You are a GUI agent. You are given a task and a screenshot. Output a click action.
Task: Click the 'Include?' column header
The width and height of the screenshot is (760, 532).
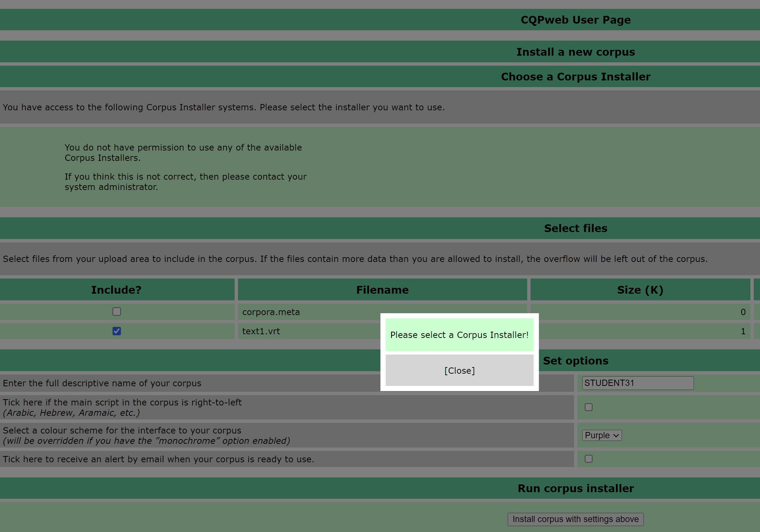tap(117, 290)
